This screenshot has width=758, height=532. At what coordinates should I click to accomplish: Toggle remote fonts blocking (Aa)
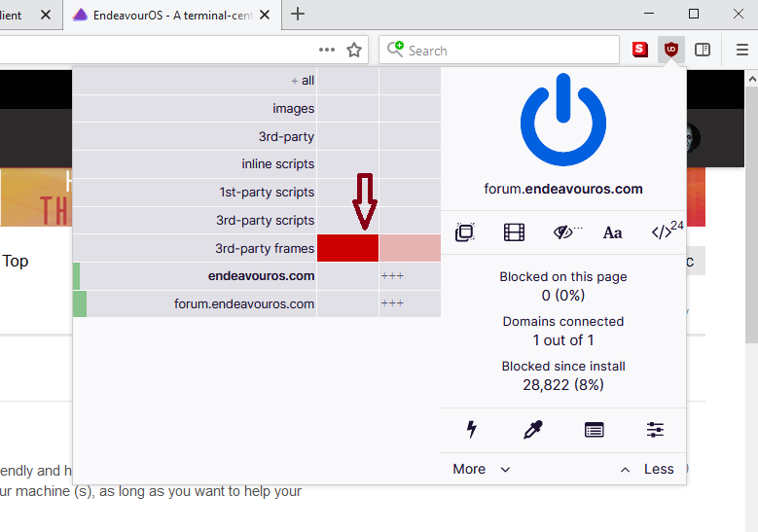(x=612, y=232)
